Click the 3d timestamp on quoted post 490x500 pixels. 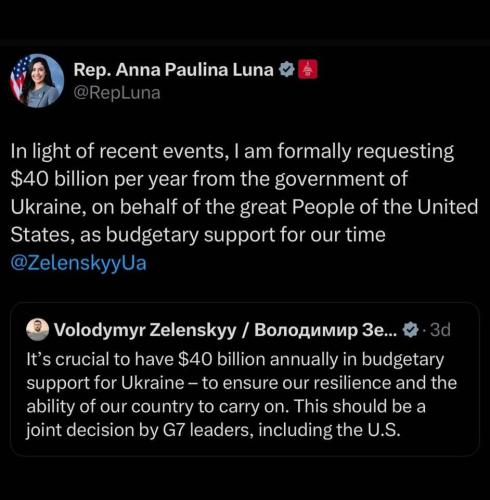(440, 330)
